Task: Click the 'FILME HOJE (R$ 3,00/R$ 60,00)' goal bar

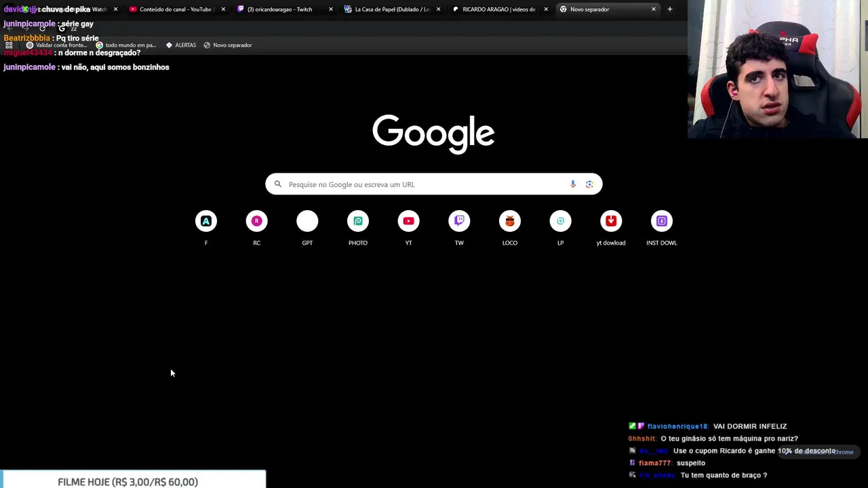Action: tap(133, 480)
